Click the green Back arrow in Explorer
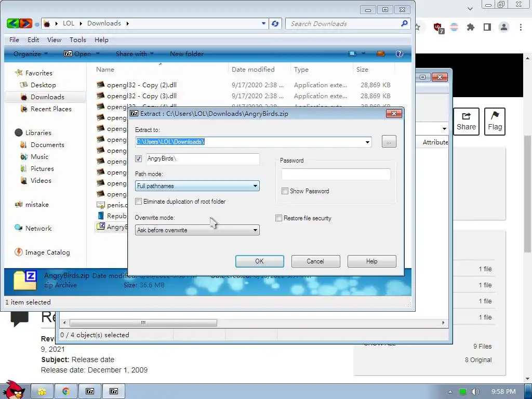This screenshot has height=399, width=532. click(x=12, y=23)
